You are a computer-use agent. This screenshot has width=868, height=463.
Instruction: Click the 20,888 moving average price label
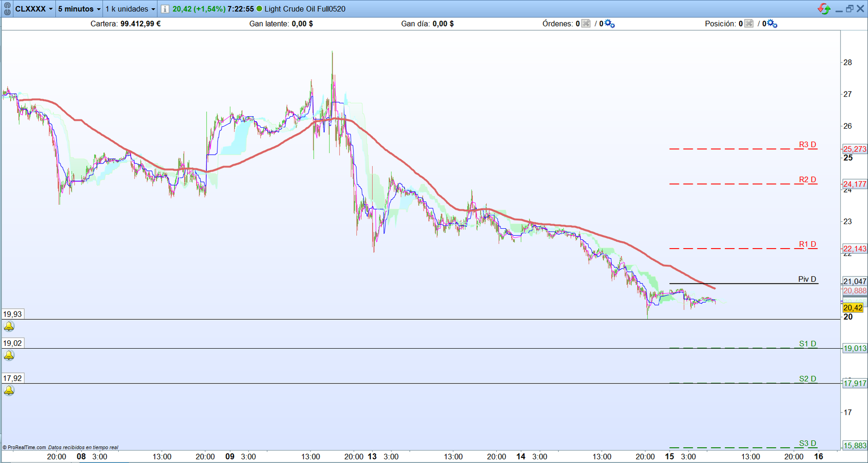[855, 291]
